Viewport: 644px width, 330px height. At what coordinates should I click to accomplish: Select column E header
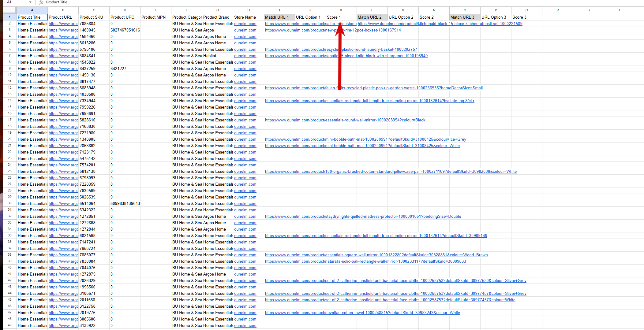156,10
